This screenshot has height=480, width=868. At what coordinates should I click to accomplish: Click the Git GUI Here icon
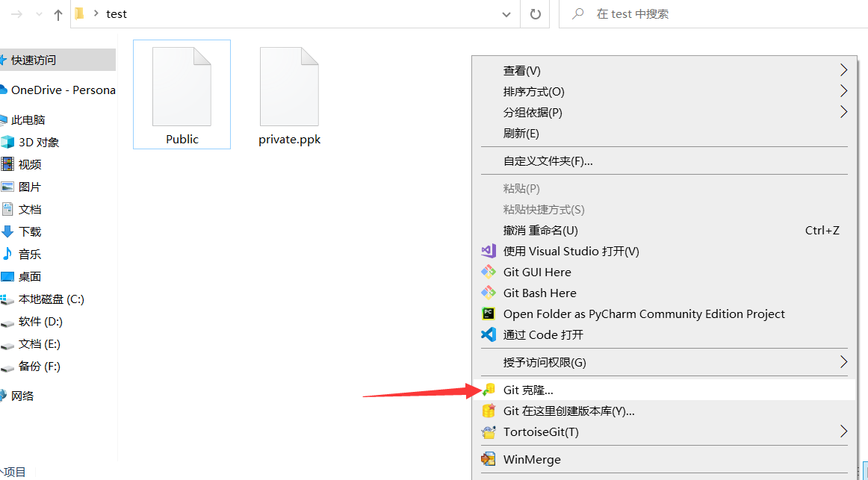(x=489, y=272)
